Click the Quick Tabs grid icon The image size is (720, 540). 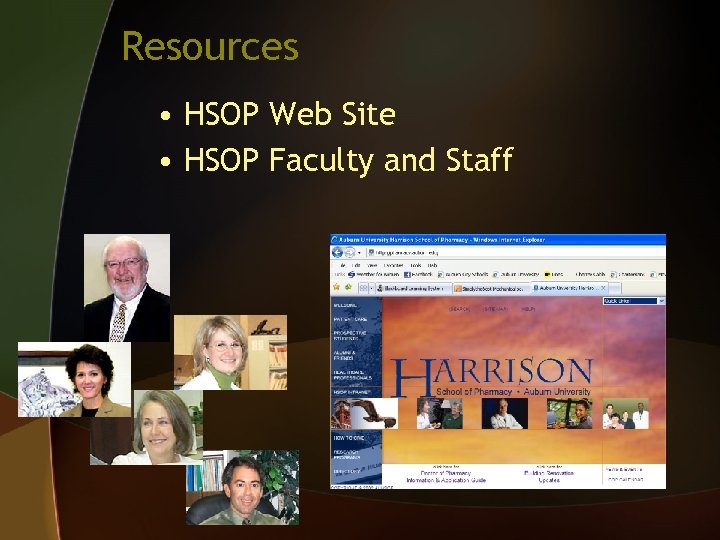tap(364, 288)
